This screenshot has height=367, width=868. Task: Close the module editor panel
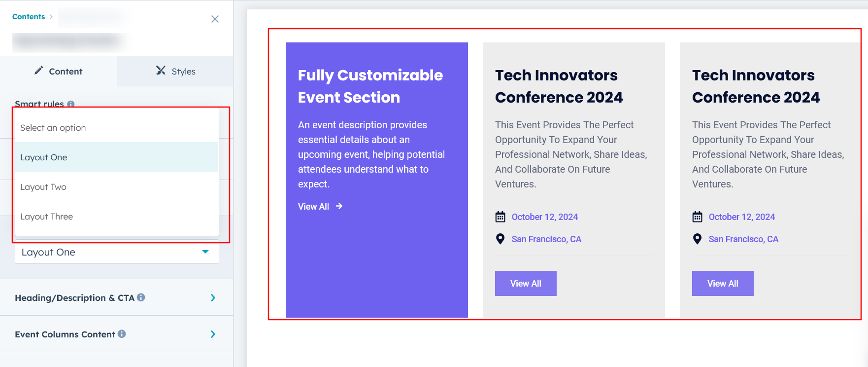[215, 19]
